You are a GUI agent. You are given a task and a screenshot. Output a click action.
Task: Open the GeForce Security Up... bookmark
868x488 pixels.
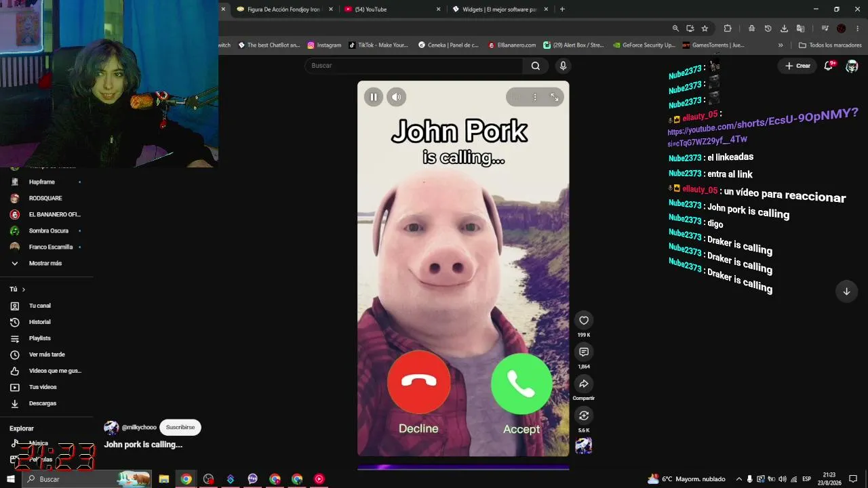pos(644,45)
